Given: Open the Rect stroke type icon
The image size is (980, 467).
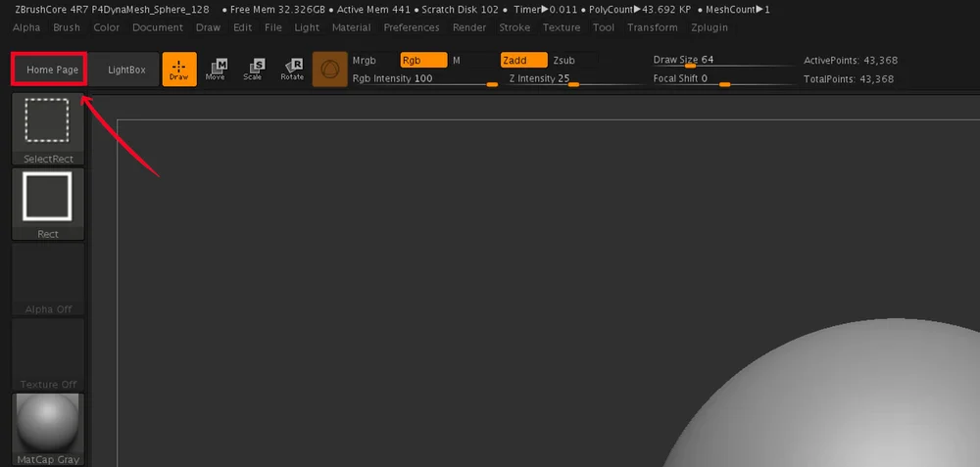Looking at the screenshot, I should point(48,205).
